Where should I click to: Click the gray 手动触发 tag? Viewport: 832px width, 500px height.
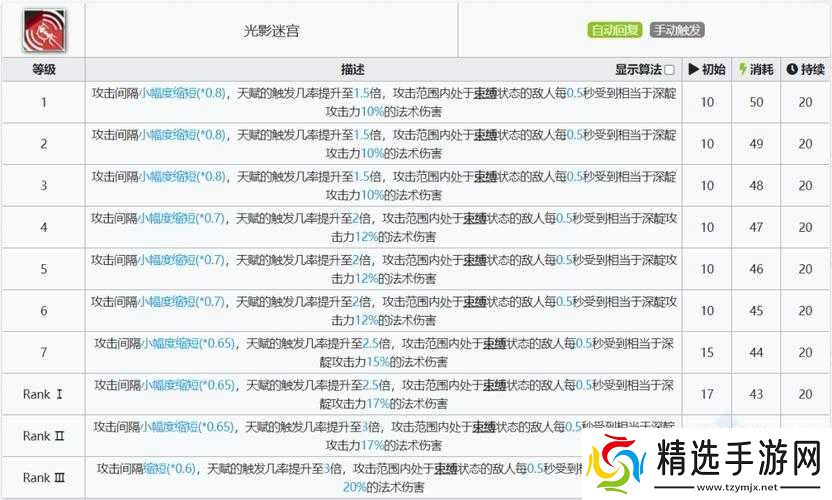(677, 30)
